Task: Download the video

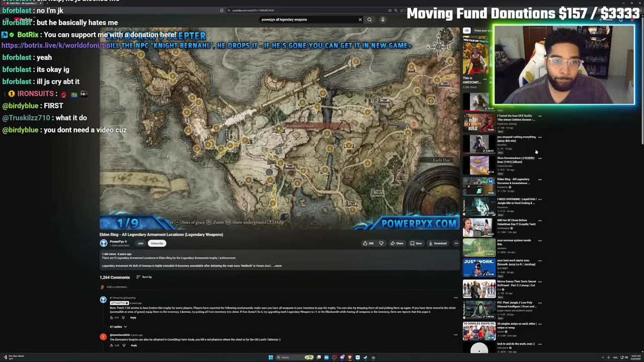Action: (437, 243)
